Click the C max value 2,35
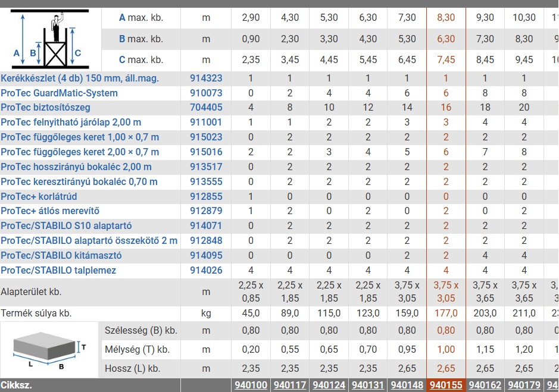Viewport: 559px width, 392px height. [x=251, y=60]
